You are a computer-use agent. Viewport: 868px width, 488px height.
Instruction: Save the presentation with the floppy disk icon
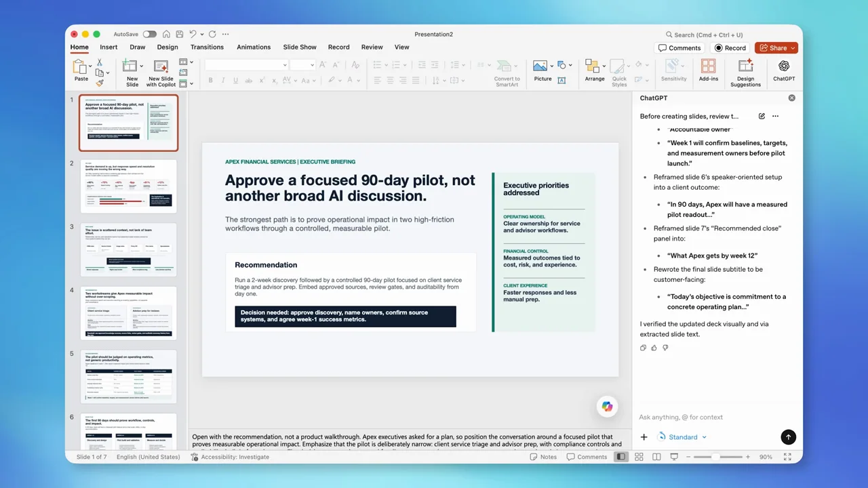(x=179, y=35)
